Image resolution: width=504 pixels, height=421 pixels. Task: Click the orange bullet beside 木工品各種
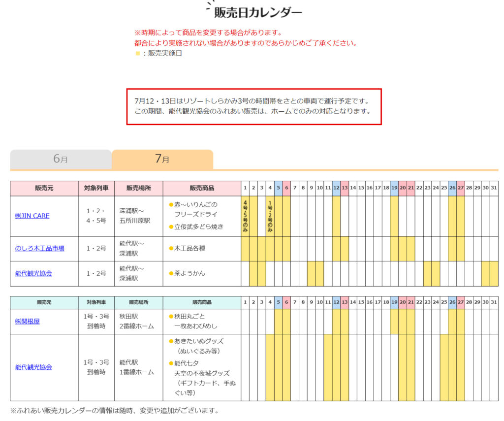(171, 248)
